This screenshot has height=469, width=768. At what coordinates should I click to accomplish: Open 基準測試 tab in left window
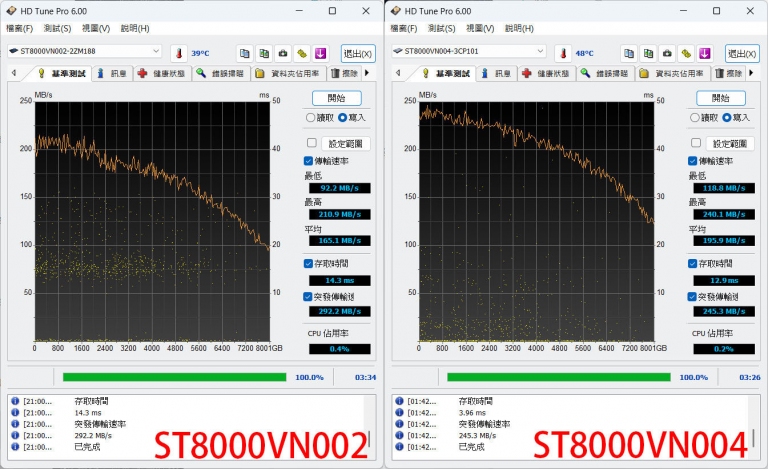pyautogui.click(x=62, y=73)
